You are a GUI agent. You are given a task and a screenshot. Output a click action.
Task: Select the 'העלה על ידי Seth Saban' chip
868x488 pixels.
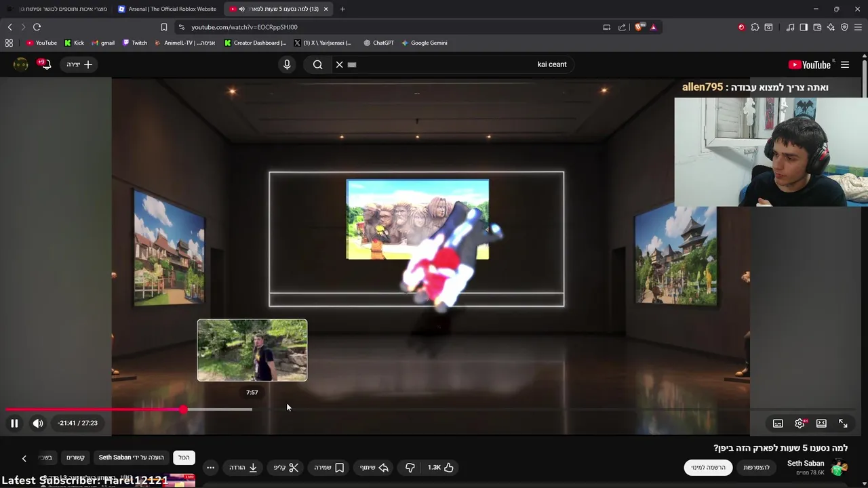pos(132,457)
